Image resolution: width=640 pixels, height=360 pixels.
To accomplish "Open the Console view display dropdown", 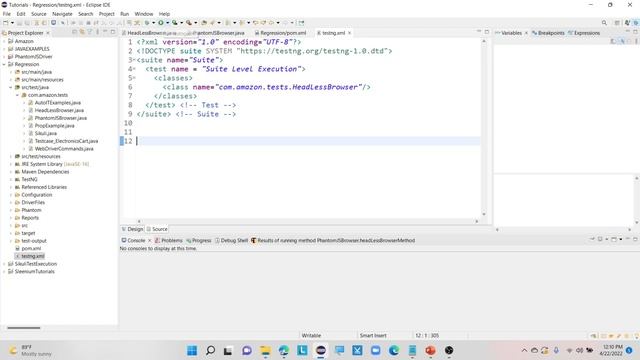I will click(607, 240).
